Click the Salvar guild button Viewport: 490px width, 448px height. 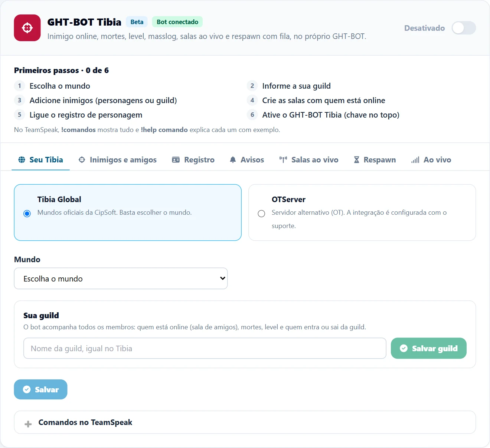coord(429,348)
